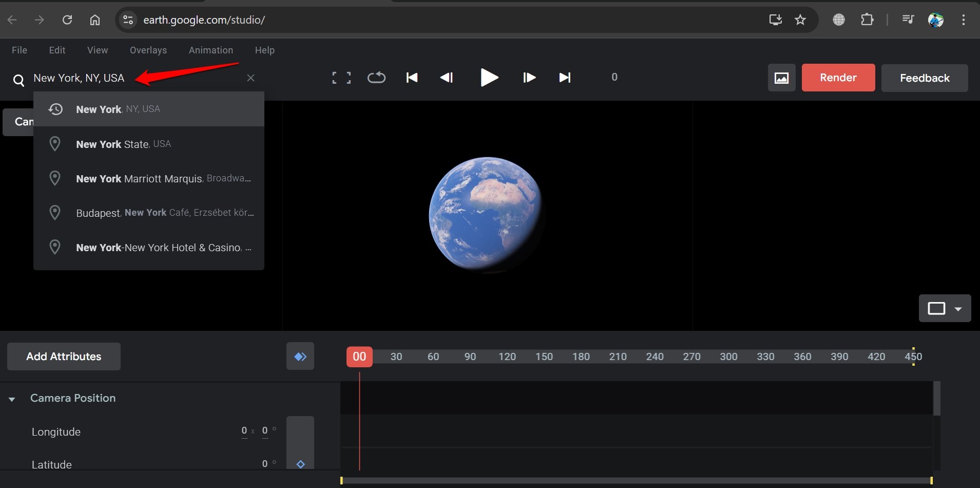Open Chrome three-dot menu

point(964,20)
